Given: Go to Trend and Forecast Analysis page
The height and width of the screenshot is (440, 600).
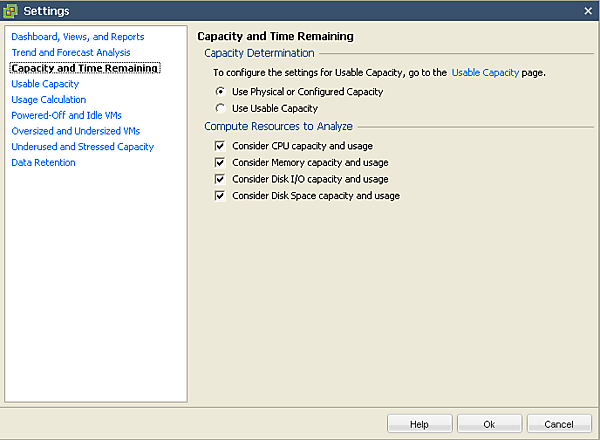Looking at the screenshot, I should tap(71, 53).
